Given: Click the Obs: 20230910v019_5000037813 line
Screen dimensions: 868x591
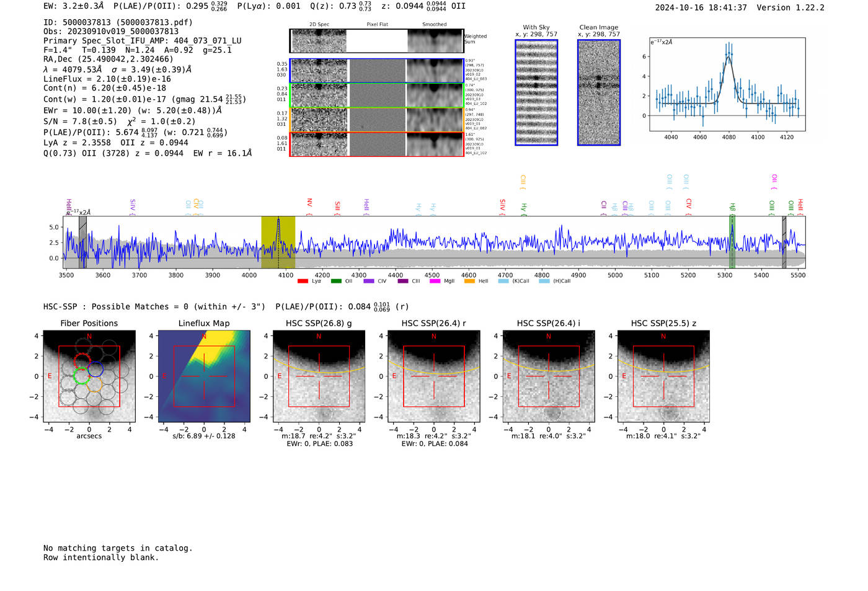Looking at the screenshot, I should click(111, 32).
